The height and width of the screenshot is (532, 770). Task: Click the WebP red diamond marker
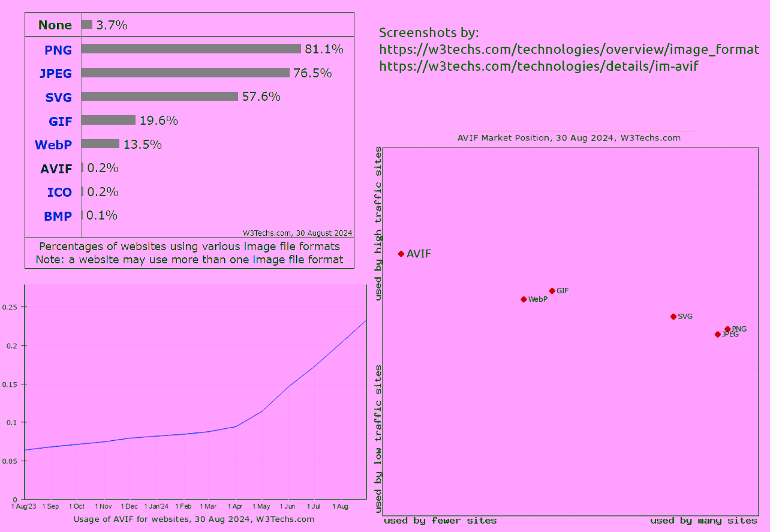pyautogui.click(x=524, y=299)
